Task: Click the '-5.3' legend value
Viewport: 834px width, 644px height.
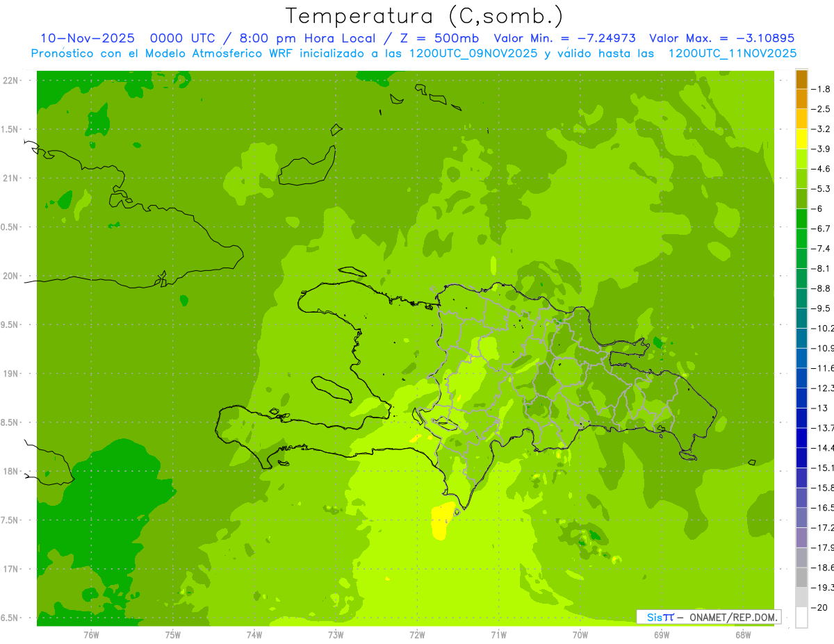Action: coord(821,189)
